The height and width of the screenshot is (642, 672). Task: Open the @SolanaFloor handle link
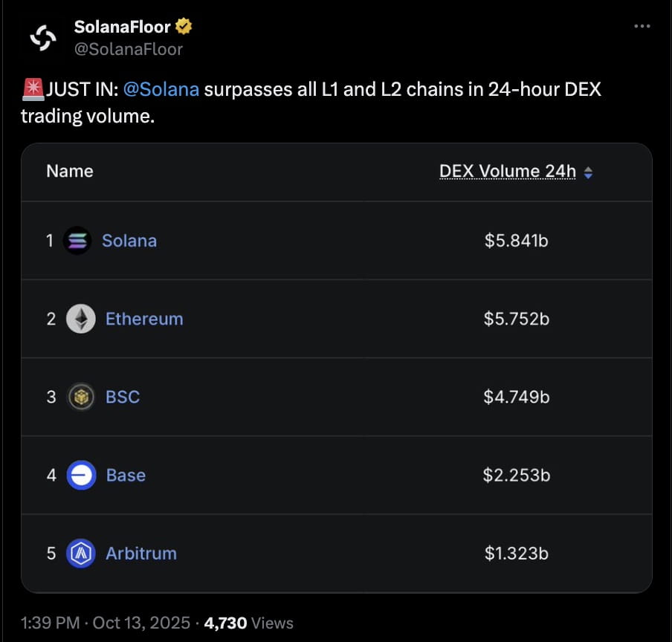click(x=128, y=49)
